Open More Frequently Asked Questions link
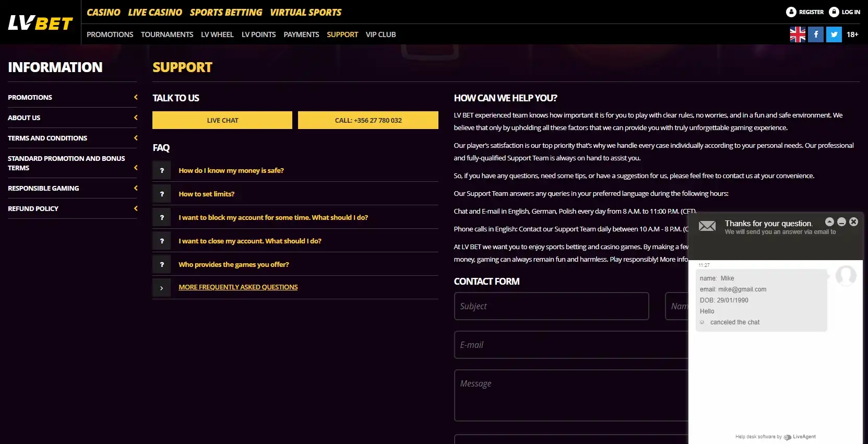The image size is (868, 444). click(238, 287)
